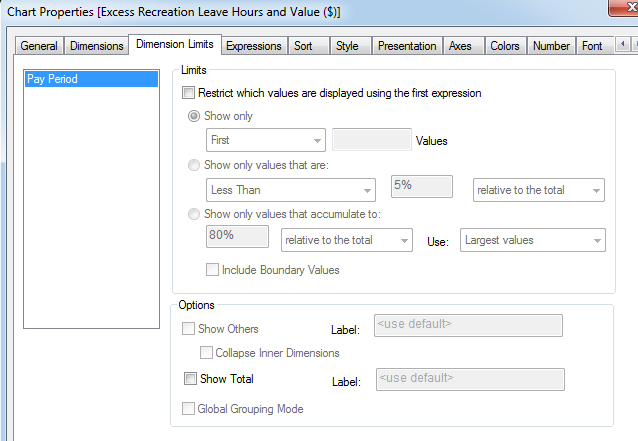Toggle the Global Grouping Mode checkbox
The height and width of the screenshot is (441, 638).
(x=191, y=409)
